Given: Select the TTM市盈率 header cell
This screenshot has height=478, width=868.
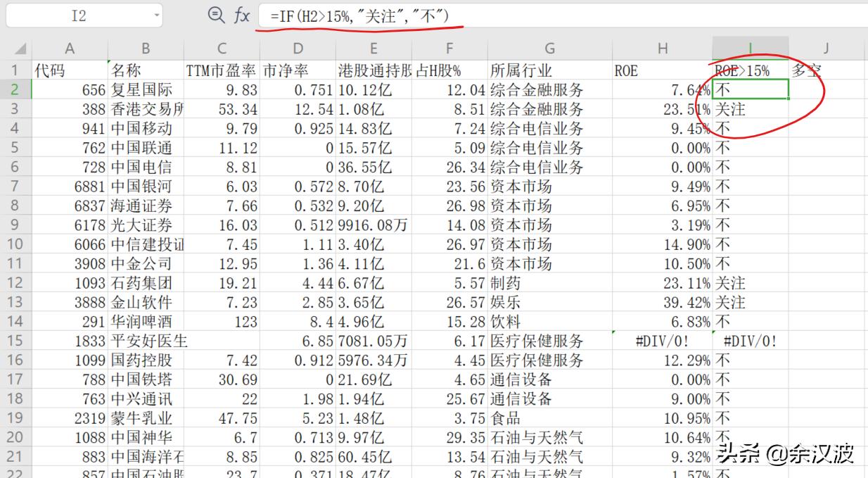Looking at the screenshot, I should [222, 70].
